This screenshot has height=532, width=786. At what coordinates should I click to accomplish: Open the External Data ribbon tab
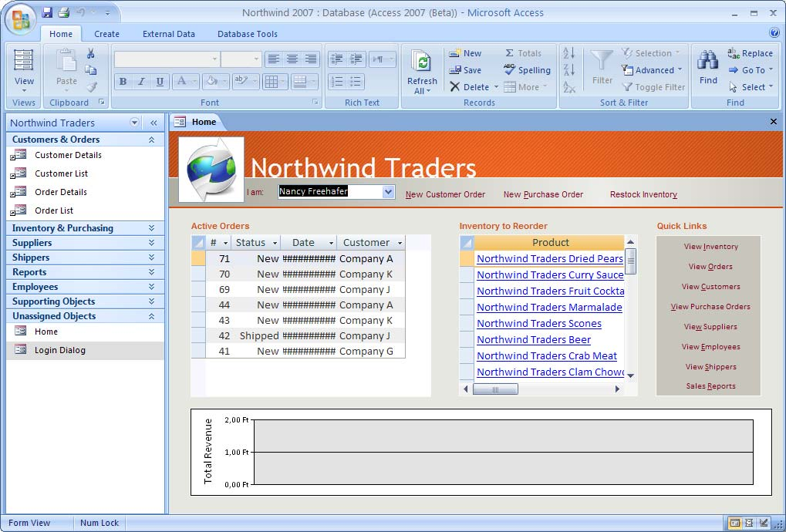pyautogui.click(x=168, y=34)
